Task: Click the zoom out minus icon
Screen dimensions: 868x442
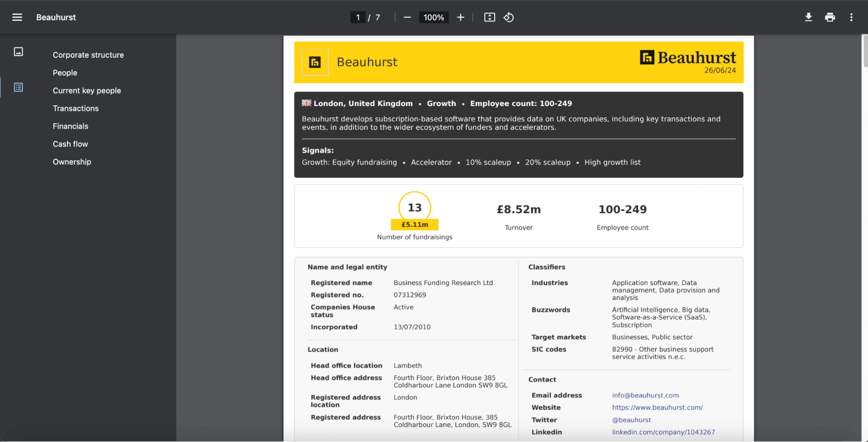Action: point(407,17)
